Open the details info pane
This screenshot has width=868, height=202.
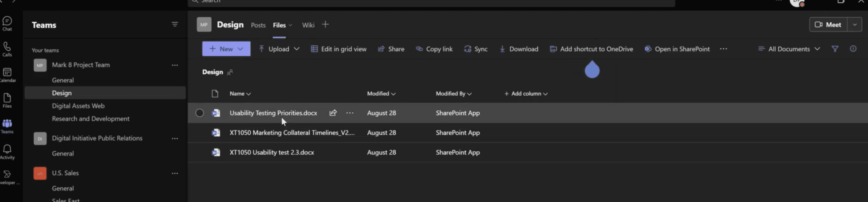(x=853, y=49)
